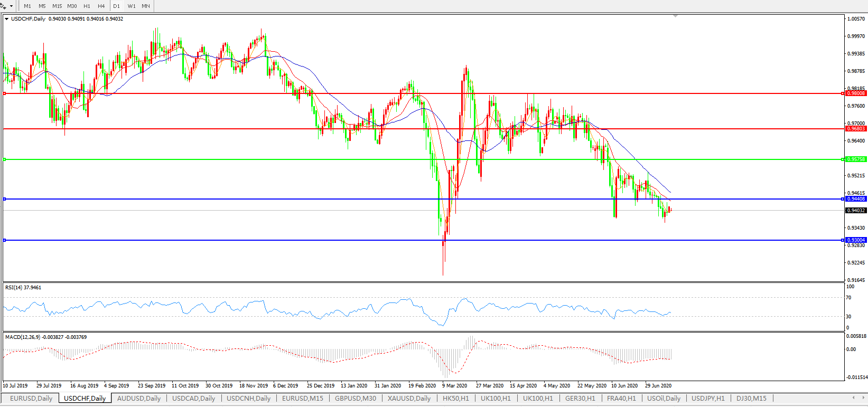
Task: Click the red 0.96803 price label
Action: 856,129
